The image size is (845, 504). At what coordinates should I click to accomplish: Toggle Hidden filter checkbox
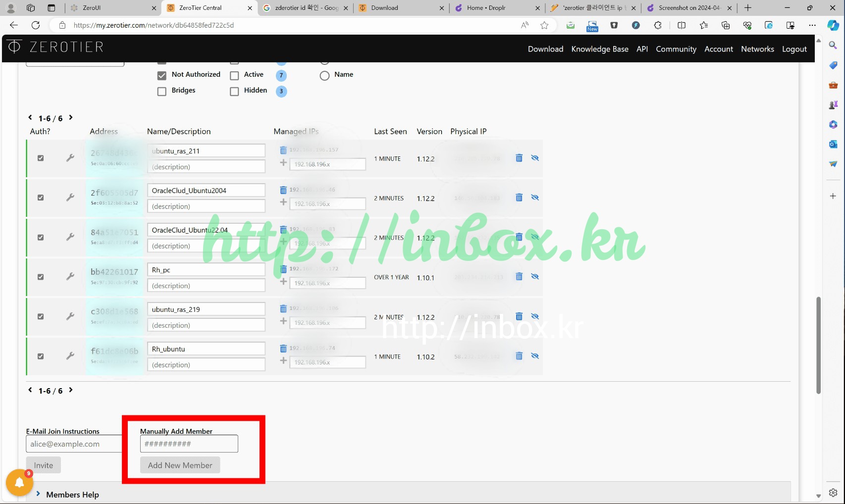(235, 92)
